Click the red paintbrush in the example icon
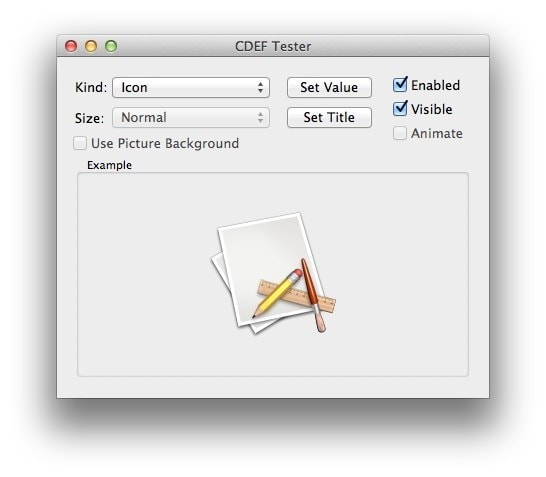Viewport: 546px width, 477px height. pos(313,295)
